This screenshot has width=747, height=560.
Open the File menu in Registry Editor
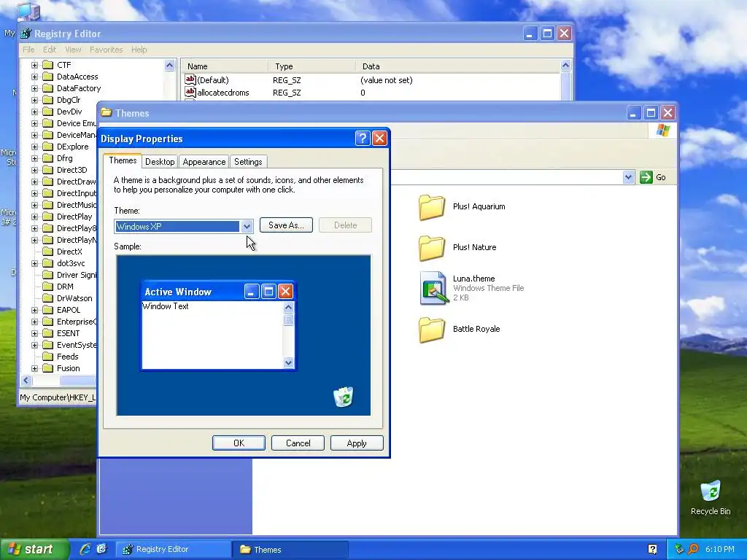point(28,50)
